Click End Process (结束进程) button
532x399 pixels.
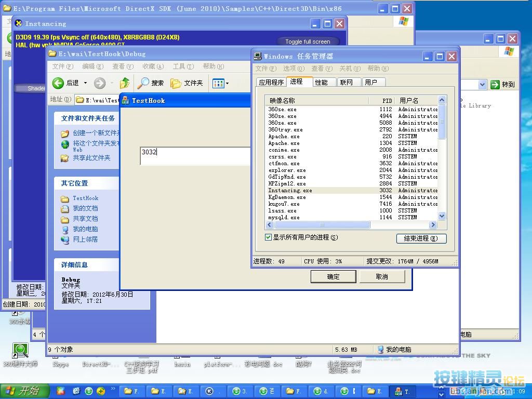click(421, 238)
